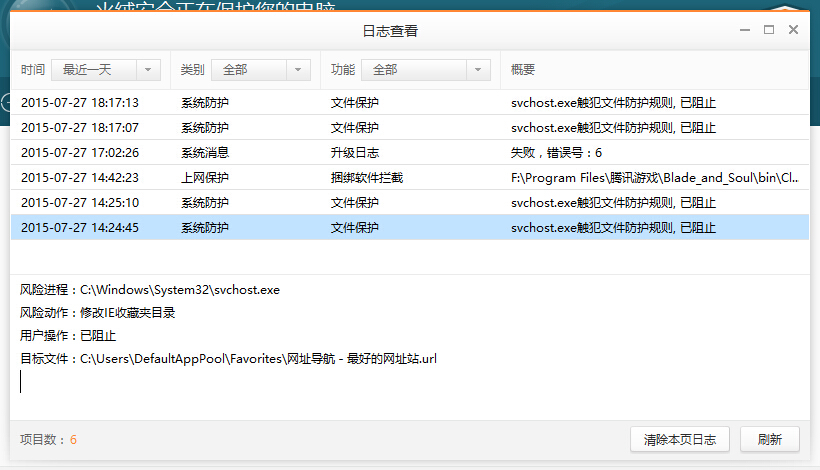
Task: Minimize the 日志查看 window
Action: coord(744,30)
